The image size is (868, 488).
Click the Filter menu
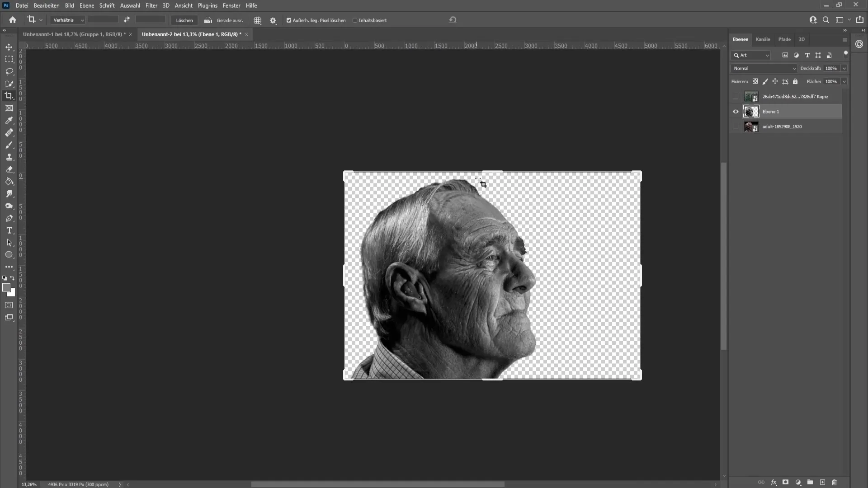click(x=151, y=5)
